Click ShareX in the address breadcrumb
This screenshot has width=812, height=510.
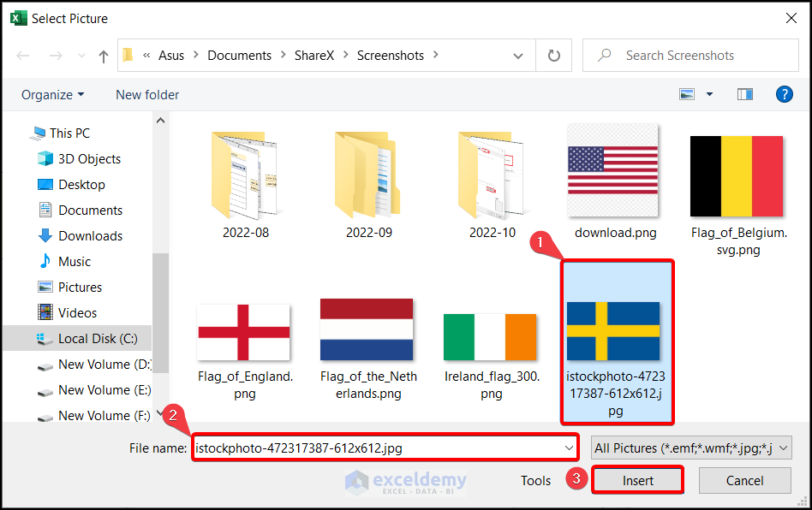[313, 56]
